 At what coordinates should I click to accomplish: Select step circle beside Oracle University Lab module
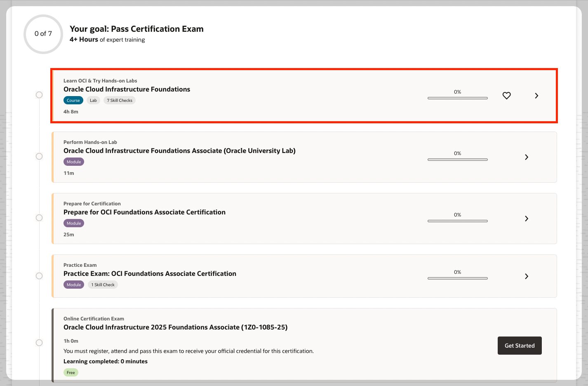39,156
